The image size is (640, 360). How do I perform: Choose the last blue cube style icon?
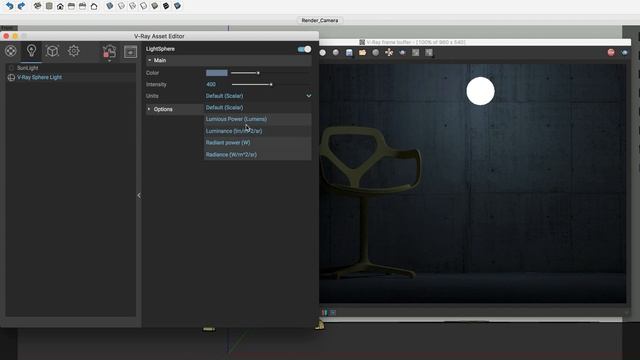[178, 6]
